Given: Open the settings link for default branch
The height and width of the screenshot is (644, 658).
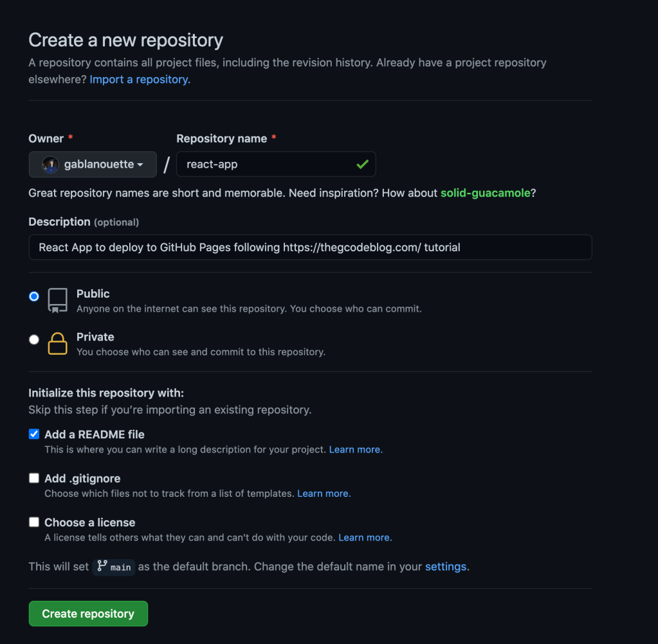Looking at the screenshot, I should (446, 567).
